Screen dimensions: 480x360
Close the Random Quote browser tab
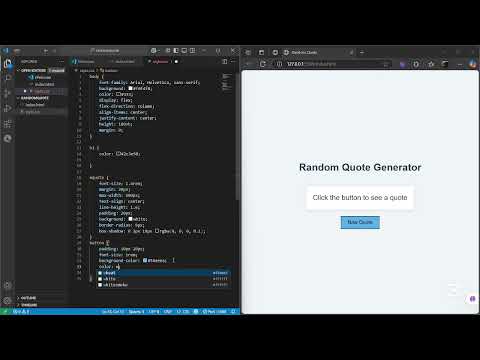(x=351, y=52)
